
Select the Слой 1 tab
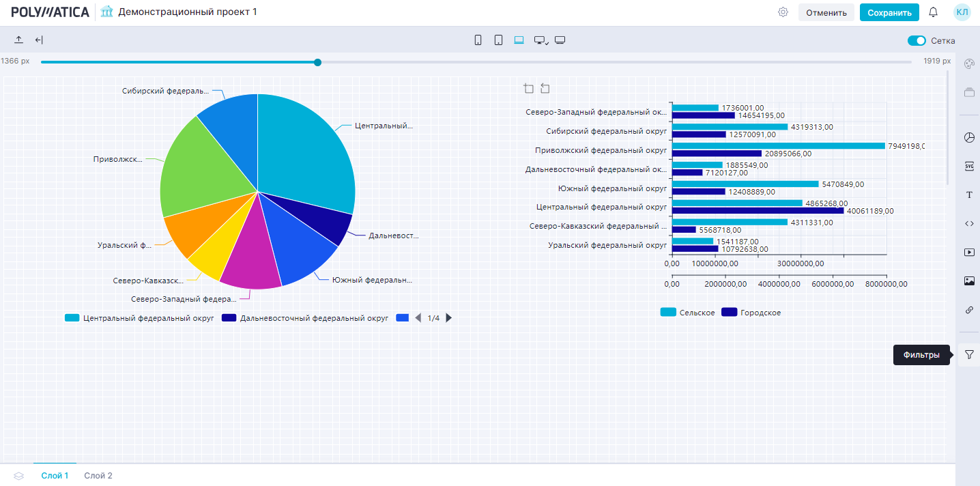point(55,476)
